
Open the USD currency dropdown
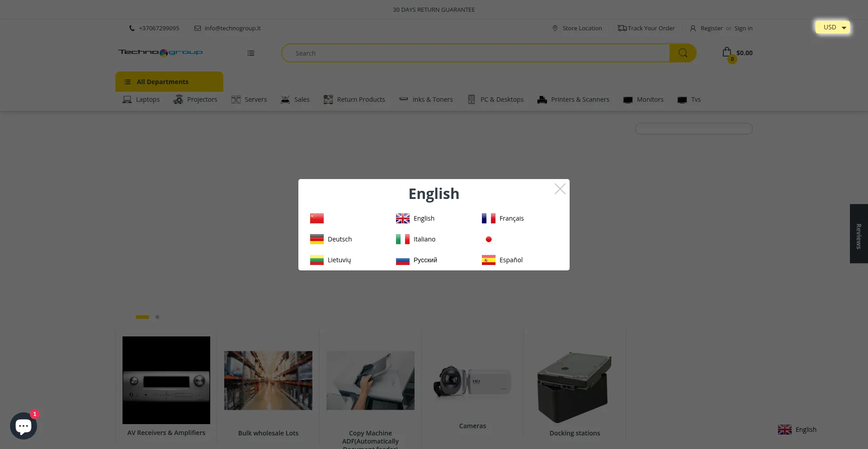[832, 27]
